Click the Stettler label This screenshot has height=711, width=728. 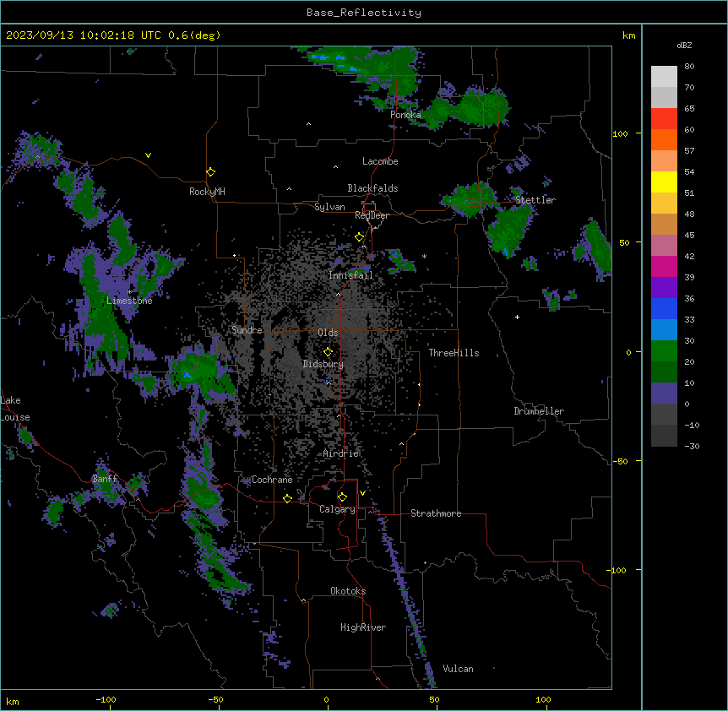(535, 200)
